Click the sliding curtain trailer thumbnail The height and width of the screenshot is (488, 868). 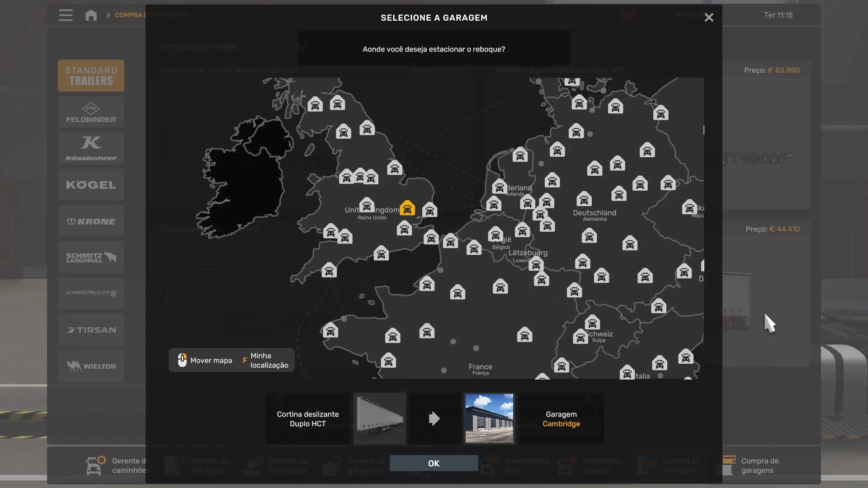click(380, 418)
